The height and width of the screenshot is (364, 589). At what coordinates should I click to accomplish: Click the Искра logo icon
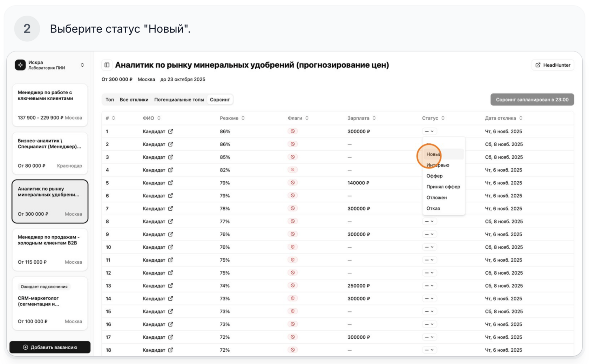point(20,65)
